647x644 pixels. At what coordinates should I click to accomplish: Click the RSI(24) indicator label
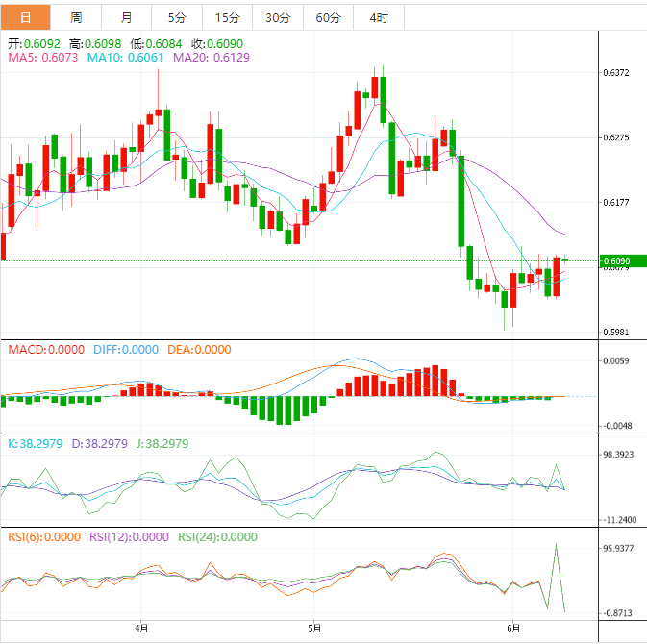tap(217, 537)
